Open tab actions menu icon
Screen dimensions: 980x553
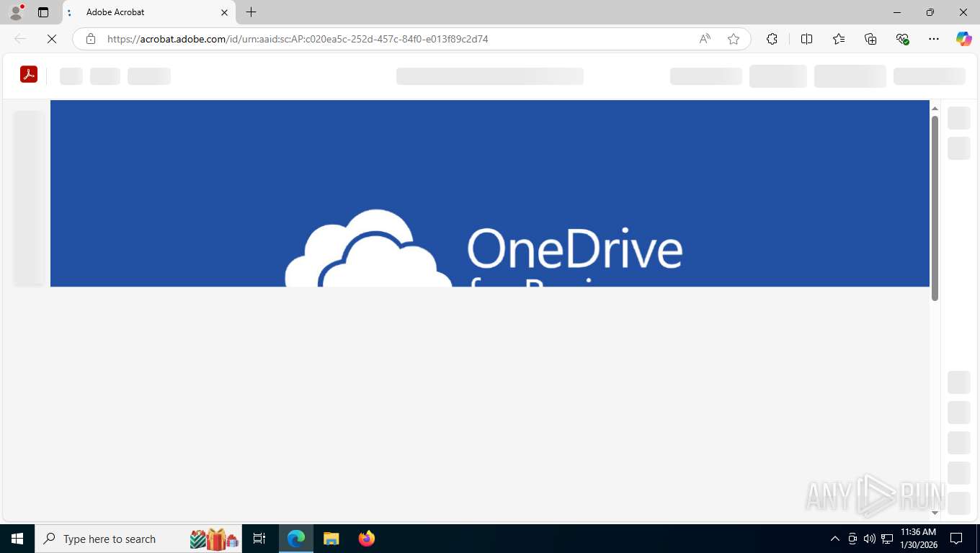click(43, 12)
